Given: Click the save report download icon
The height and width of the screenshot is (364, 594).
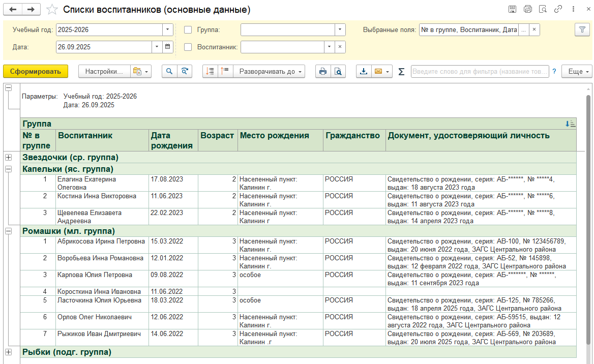Looking at the screenshot, I should 364,72.
